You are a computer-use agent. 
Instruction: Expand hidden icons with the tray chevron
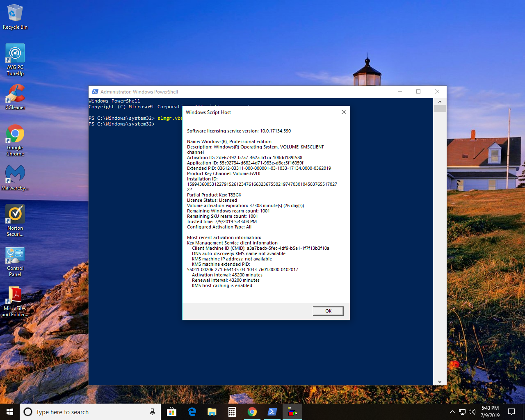[452, 412]
